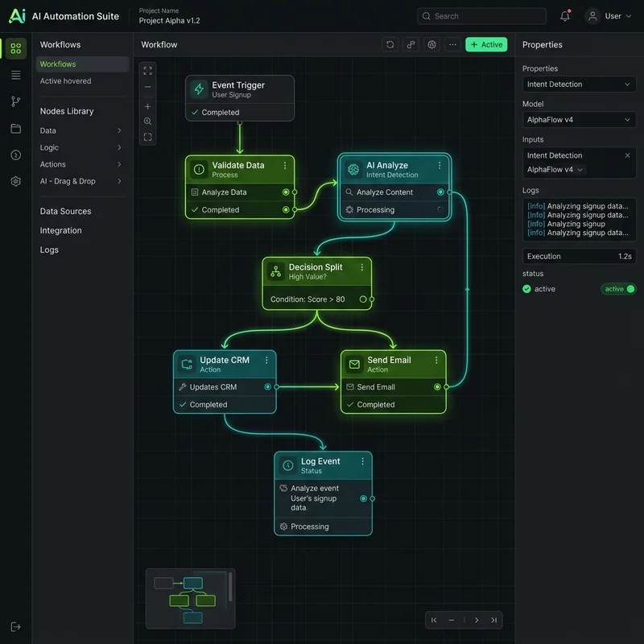Click the workflow minimap thumbnail

(x=190, y=599)
